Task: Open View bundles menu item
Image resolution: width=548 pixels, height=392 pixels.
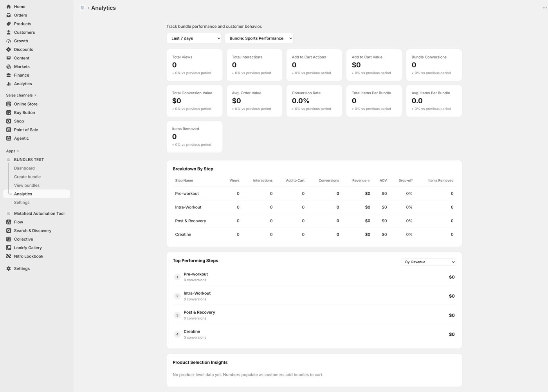Action: pyautogui.click(x=27, y=185)
